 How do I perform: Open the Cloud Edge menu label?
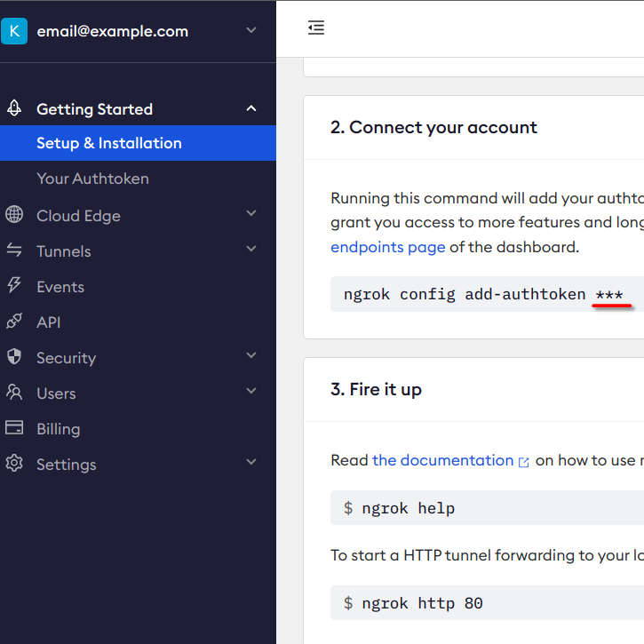(78, 216)
